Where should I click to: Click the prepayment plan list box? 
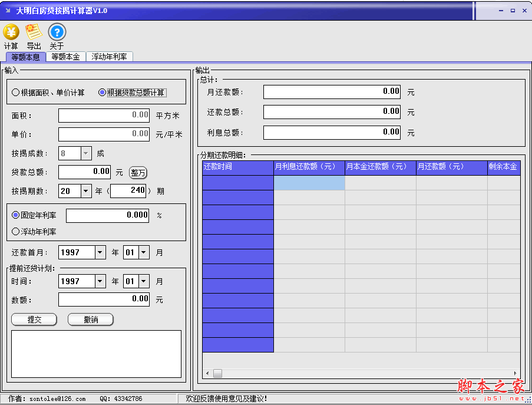97,354
